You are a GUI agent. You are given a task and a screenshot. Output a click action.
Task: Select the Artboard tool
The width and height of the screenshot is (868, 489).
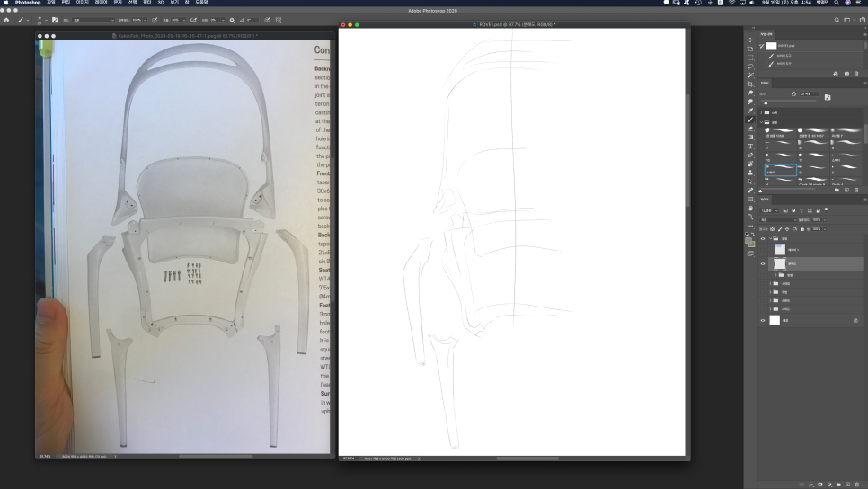[750, 49]
